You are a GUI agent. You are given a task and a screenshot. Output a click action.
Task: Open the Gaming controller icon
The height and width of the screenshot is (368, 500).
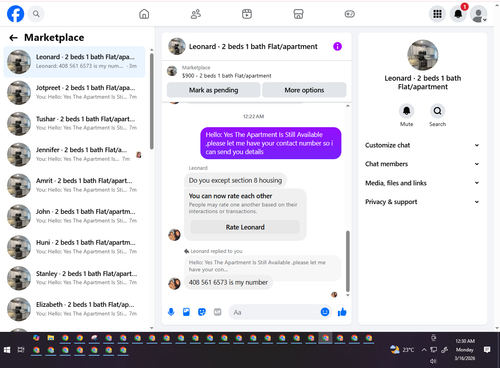pos(349,14)
